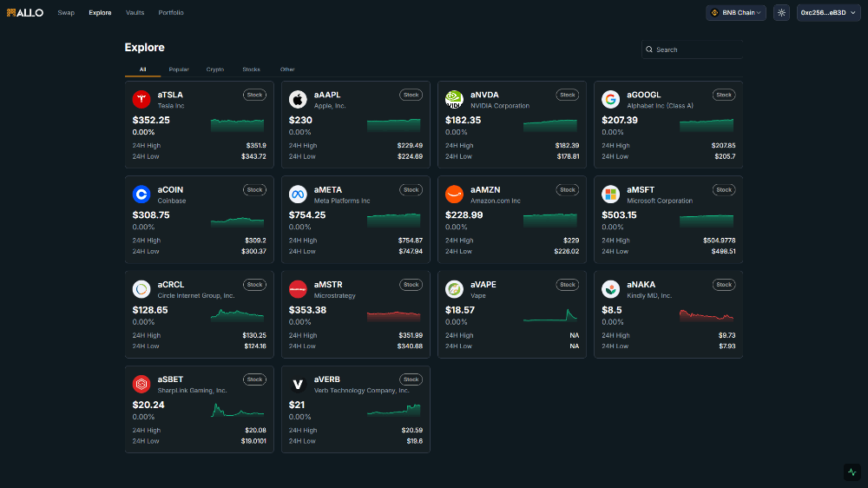Viewport: 868px width, 488px height.
Task: Click the Google logo on the aGOOGL card
Action: tap(610, 99)
